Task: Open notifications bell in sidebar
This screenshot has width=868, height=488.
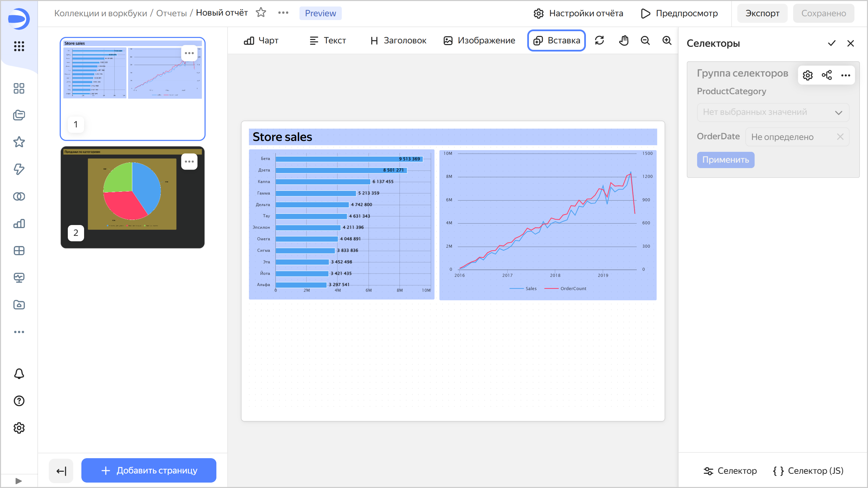Action: [19, 374]
